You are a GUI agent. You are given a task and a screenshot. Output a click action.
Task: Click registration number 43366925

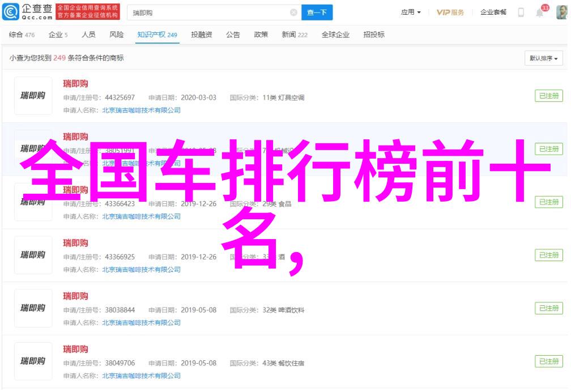(120, 257)
